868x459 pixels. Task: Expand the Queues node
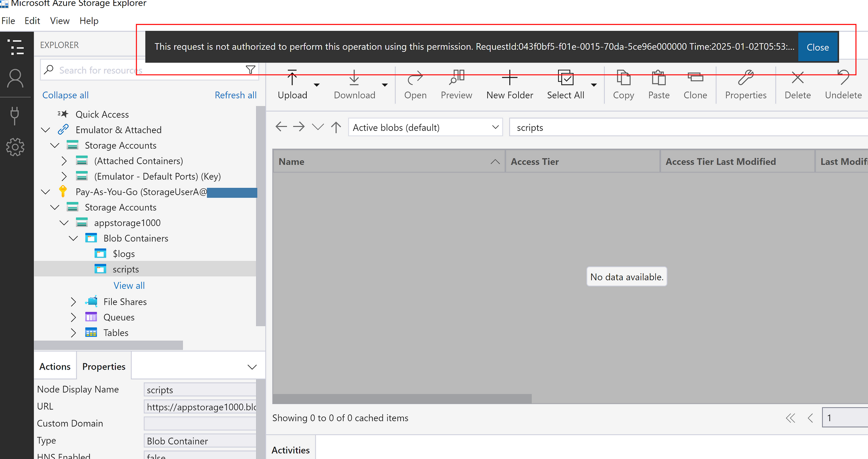(x=73, y=317)
